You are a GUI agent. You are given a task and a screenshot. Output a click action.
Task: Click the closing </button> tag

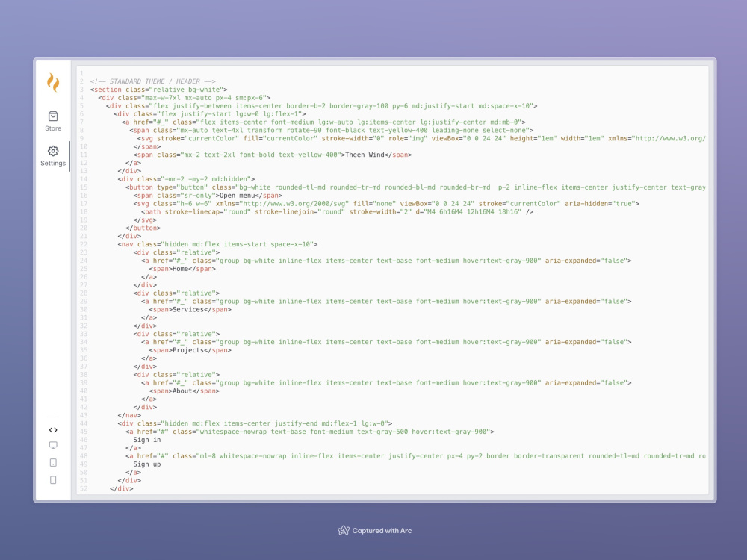pos(143,228)
